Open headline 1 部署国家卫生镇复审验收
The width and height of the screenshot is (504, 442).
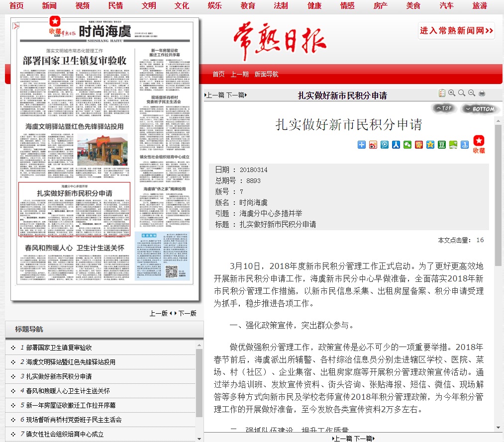tap(59, 348)
